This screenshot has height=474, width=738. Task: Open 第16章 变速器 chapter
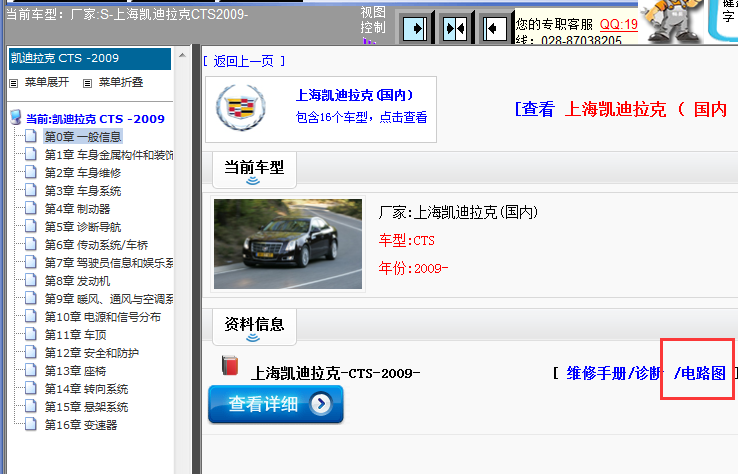81,425
